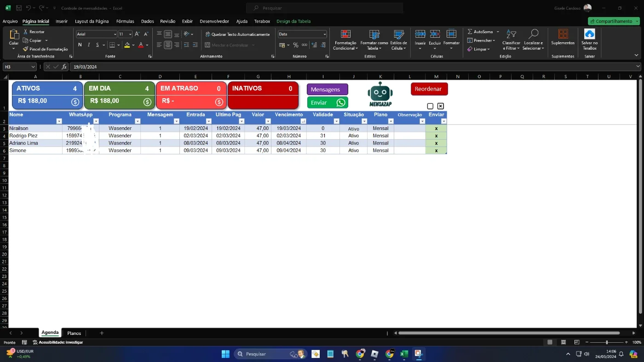Click the AutoSoma sigma icon
This screenshot has width=644, height=362.
pos(470,32)
